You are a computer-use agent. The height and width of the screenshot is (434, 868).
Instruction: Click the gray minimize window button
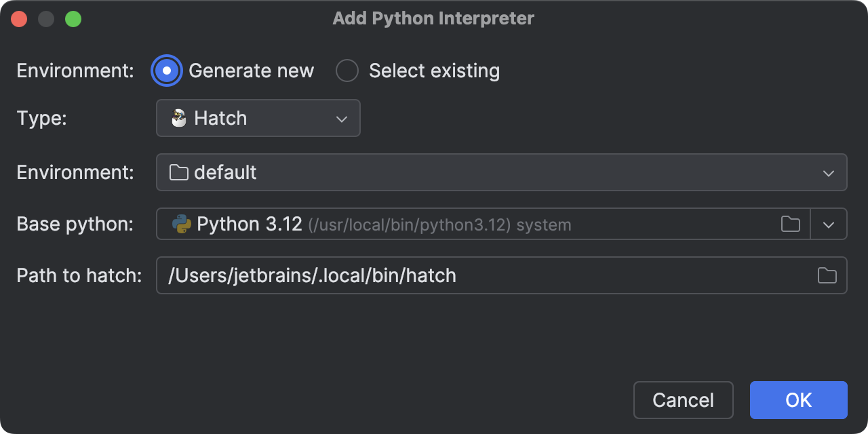46,19
